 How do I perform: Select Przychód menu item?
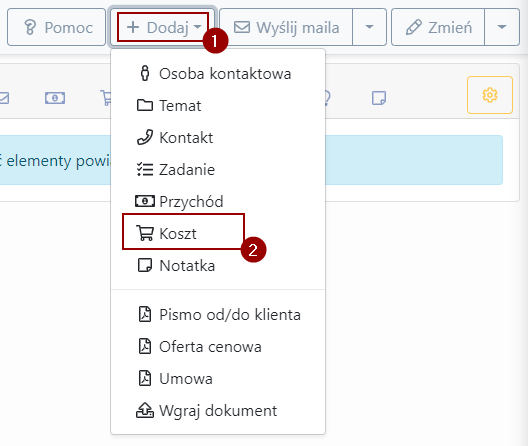(x=218, y=201)
